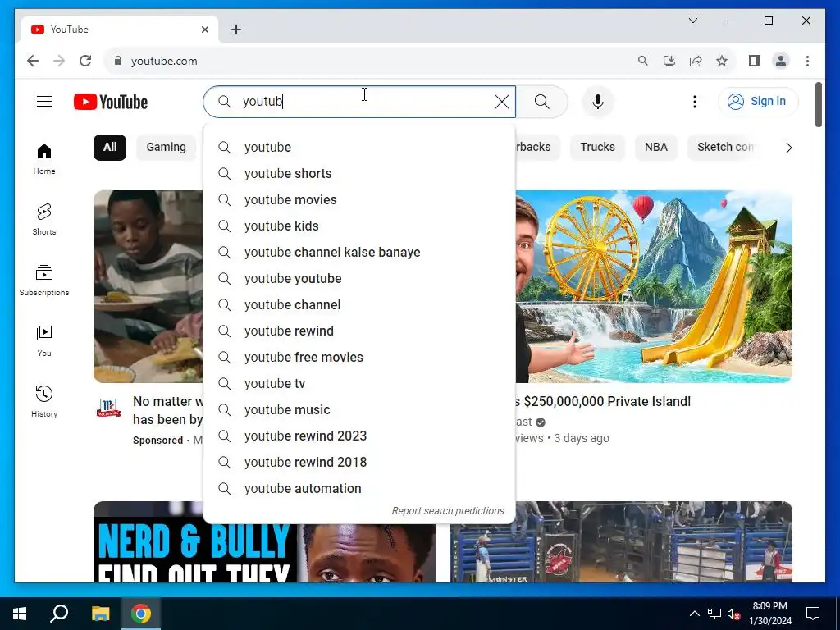This screenshot has width=840, height=630.
Task: Click the address bar zoom magnifier icon
Action: click(x=643, y=61)
